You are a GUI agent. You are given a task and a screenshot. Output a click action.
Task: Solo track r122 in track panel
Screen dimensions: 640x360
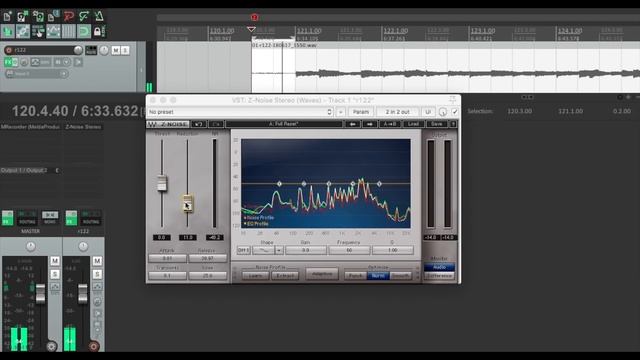(x=125, y=50)
